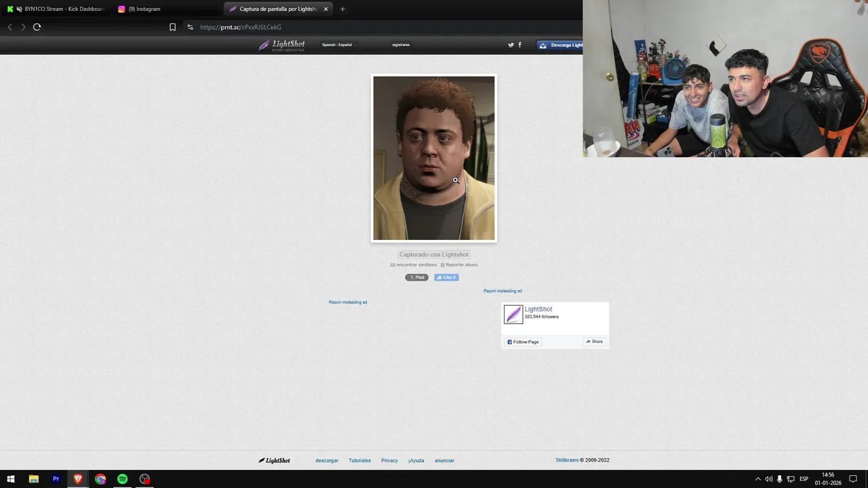Click the Descarga Lightshot download button

click(x=560, y=45)
